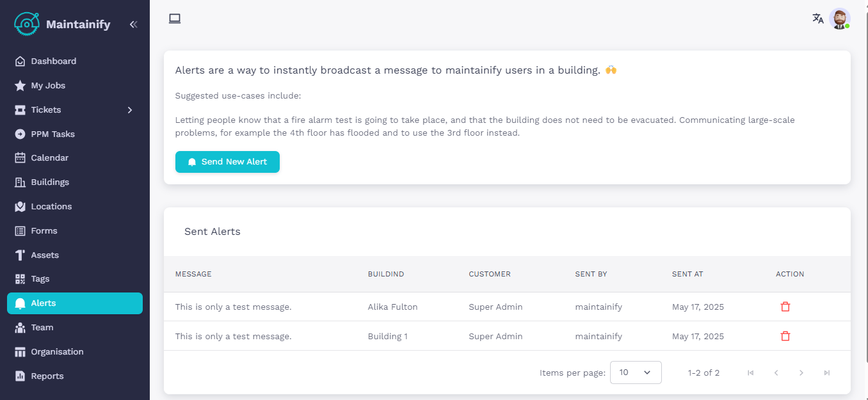Delete the Alika Fulton alert with trash icon
This screenshot has height=400, width=868.
[785, 307]
